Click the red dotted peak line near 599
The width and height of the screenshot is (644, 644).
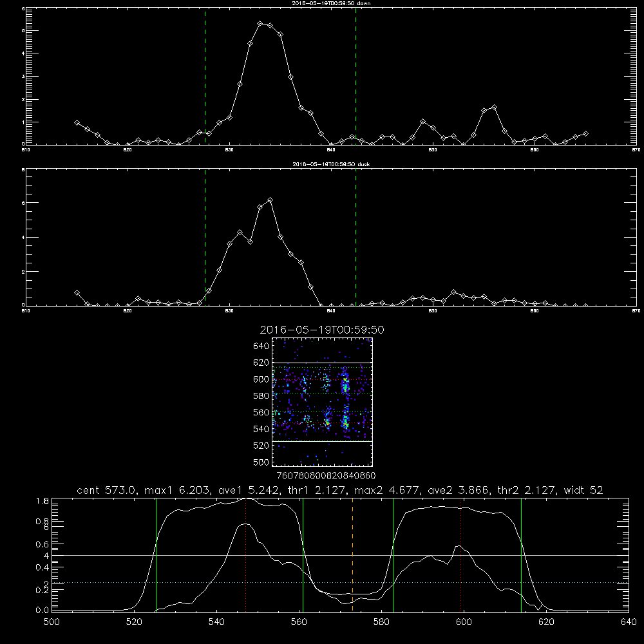tap(460, 554)
